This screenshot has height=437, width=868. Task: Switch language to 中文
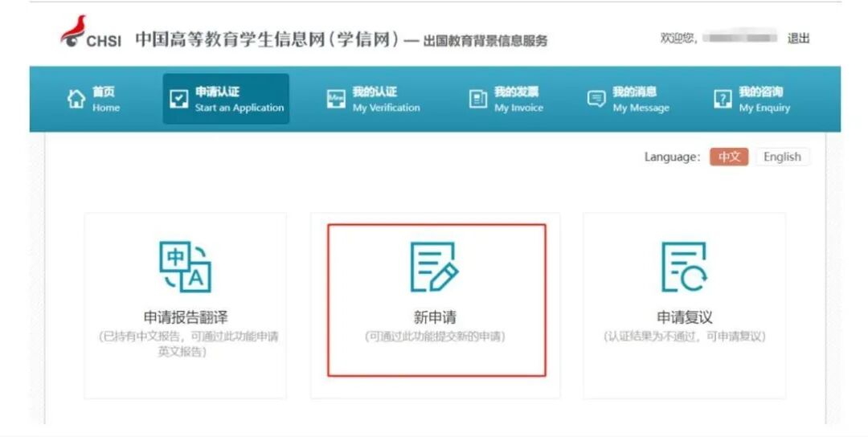tap(729, 157)
